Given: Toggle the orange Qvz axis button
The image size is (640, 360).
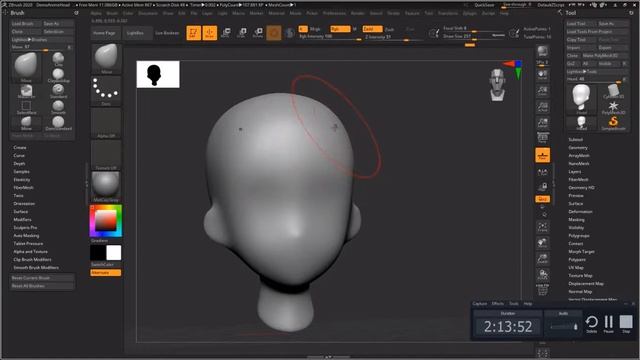Looking at the screenshot, I should tap(542, 199).
